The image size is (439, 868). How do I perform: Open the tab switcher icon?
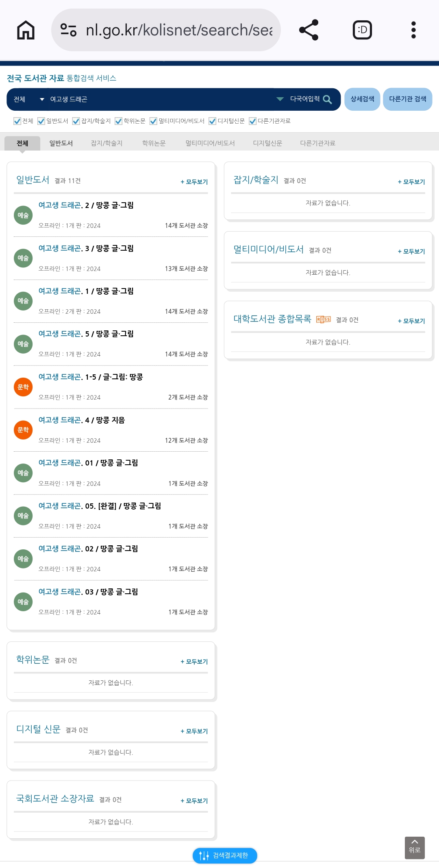[362, 30]
